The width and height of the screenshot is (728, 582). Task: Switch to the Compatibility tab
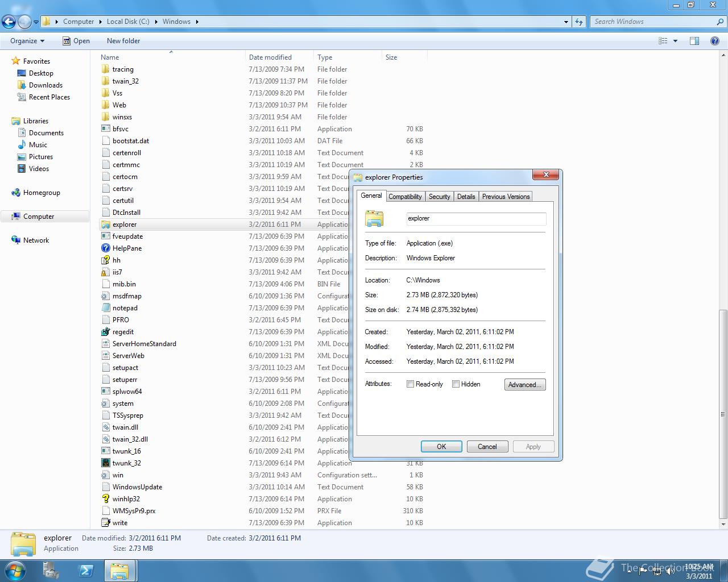[x=405, y=197]
